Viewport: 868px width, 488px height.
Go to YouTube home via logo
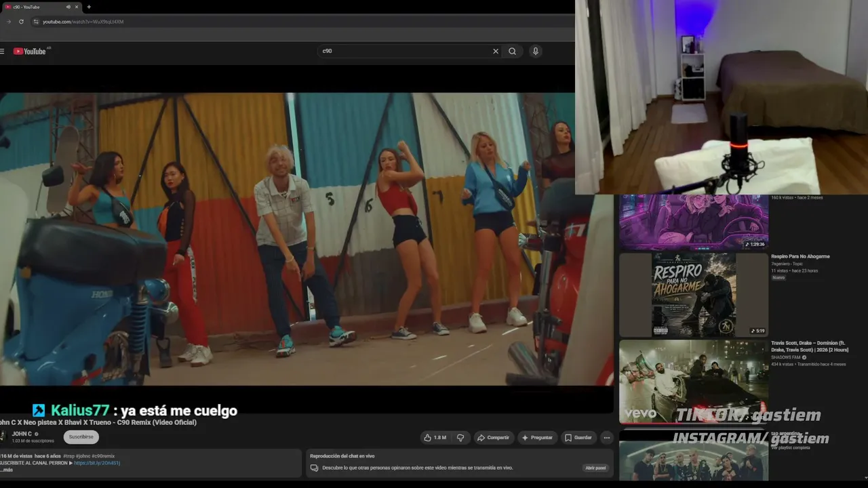tap(30, 51)
